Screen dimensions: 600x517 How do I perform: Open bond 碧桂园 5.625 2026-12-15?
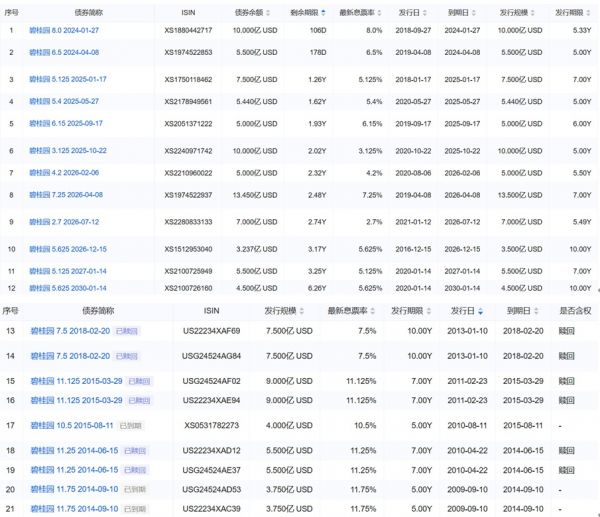coord(68,249)
